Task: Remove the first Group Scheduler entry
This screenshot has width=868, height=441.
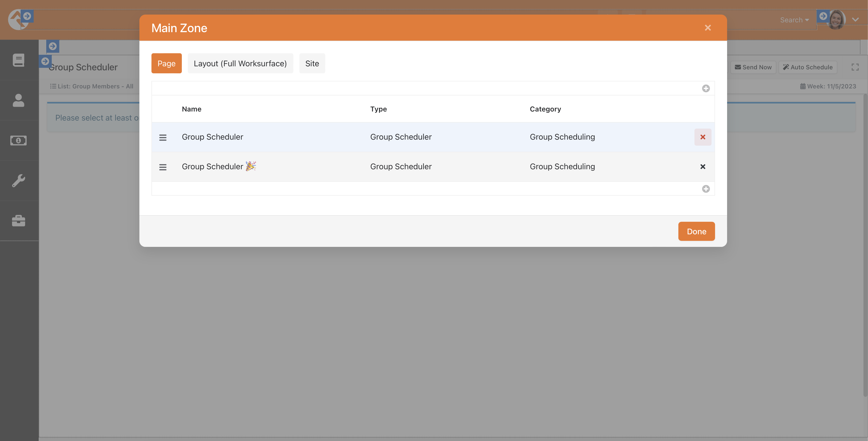Action: (x=703, y=137)
